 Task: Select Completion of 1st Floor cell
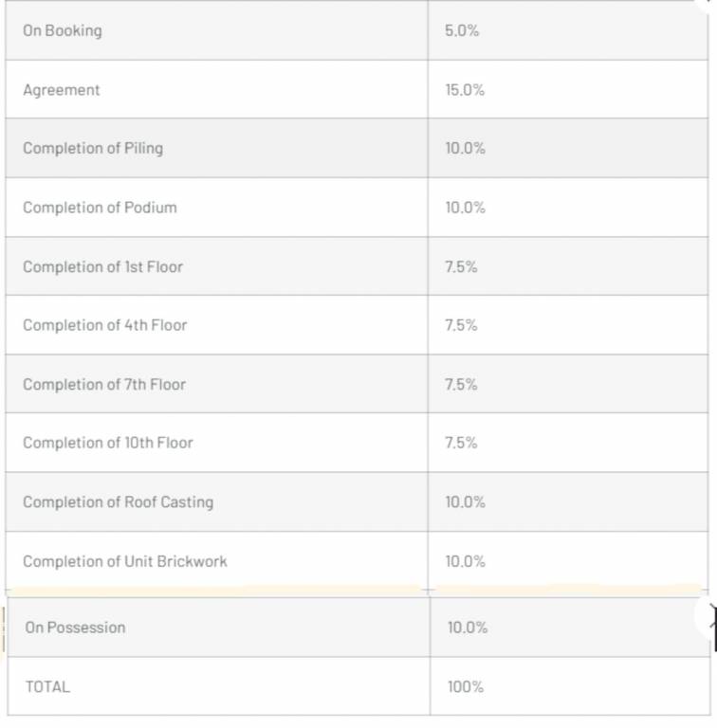coord(102,266)
